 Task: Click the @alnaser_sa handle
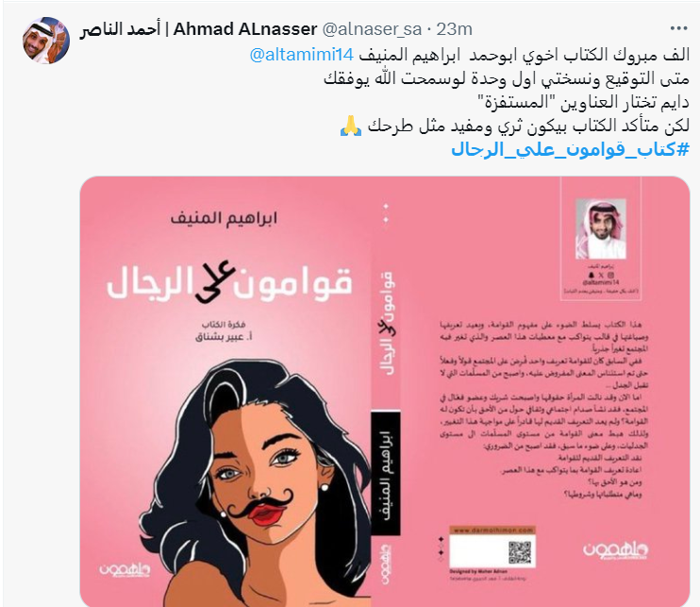coord(372,29)
